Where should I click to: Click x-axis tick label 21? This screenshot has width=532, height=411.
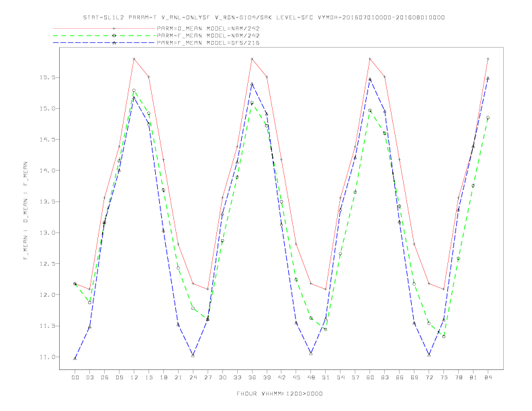point(178,377)
